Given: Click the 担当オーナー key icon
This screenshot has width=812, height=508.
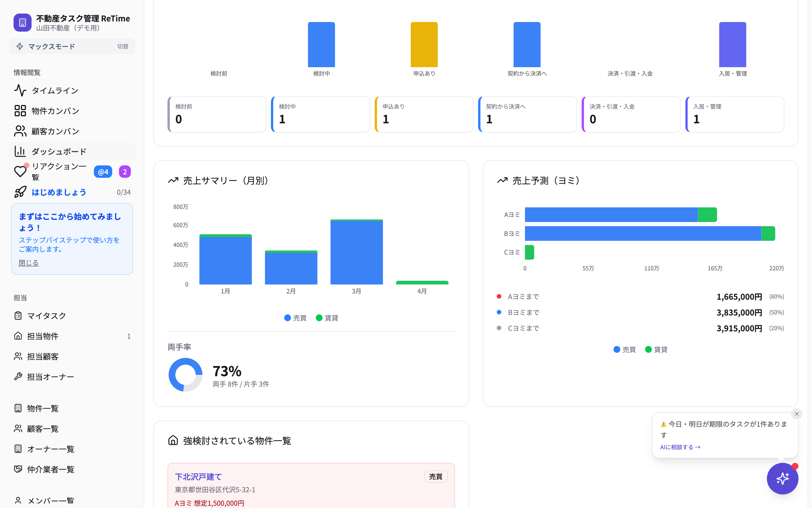Looking at the screenshot, I should click(18, 377).
